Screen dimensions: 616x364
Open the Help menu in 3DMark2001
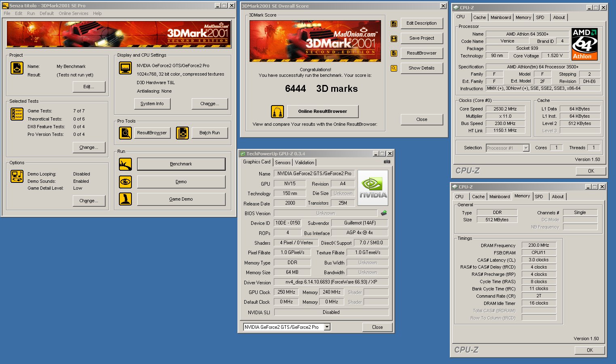coord(97,13)
